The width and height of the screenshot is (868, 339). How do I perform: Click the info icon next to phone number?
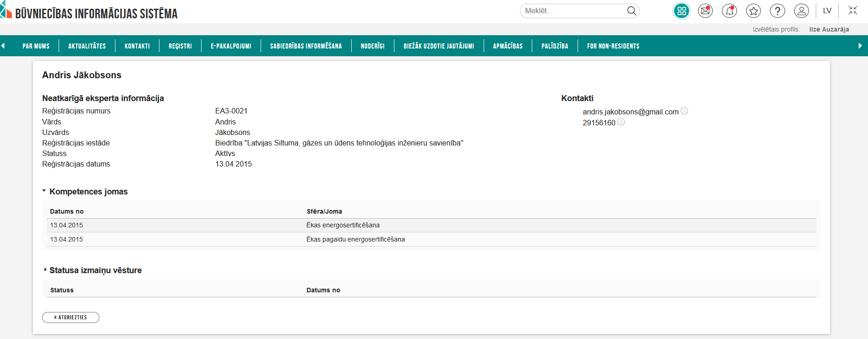coord(621,122)
